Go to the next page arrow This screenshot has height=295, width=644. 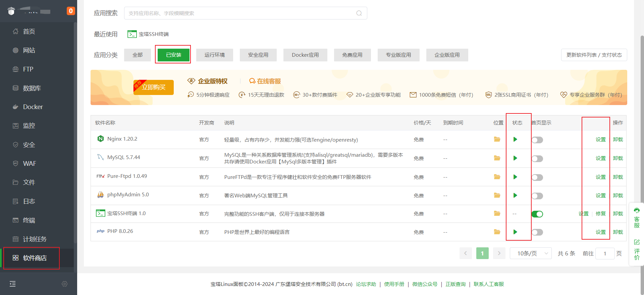click(x=499, y=253)
